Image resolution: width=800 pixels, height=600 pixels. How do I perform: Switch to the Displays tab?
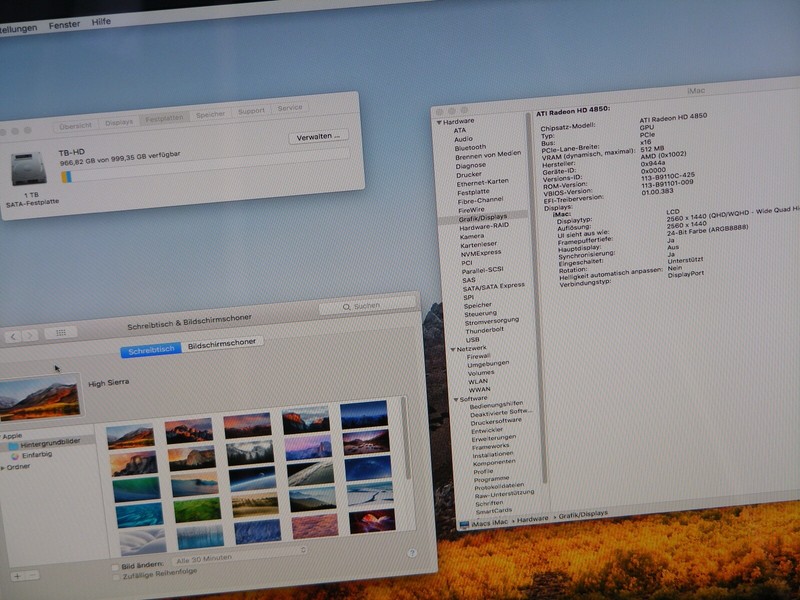[119, 122]
